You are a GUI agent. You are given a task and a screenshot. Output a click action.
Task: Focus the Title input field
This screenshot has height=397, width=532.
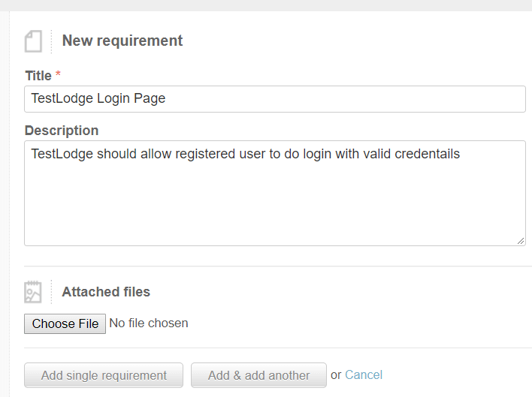coord(275,99)
